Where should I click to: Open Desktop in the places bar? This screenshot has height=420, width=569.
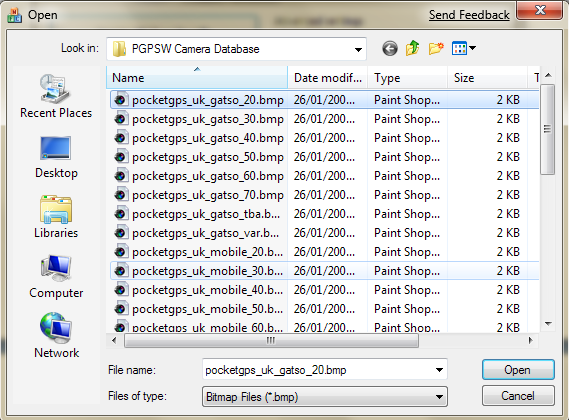[x=56, y=157]
